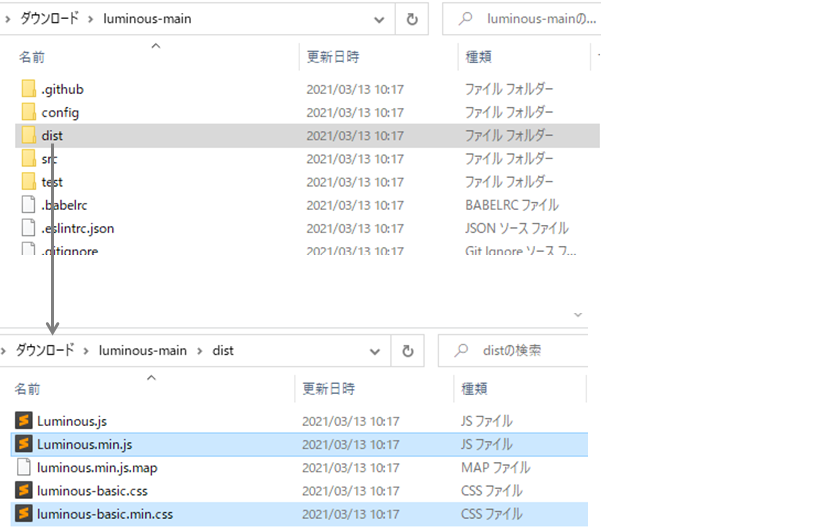
Task: Expand chevron after ダウンロード in upper address bar
Action: pos(90,19)
